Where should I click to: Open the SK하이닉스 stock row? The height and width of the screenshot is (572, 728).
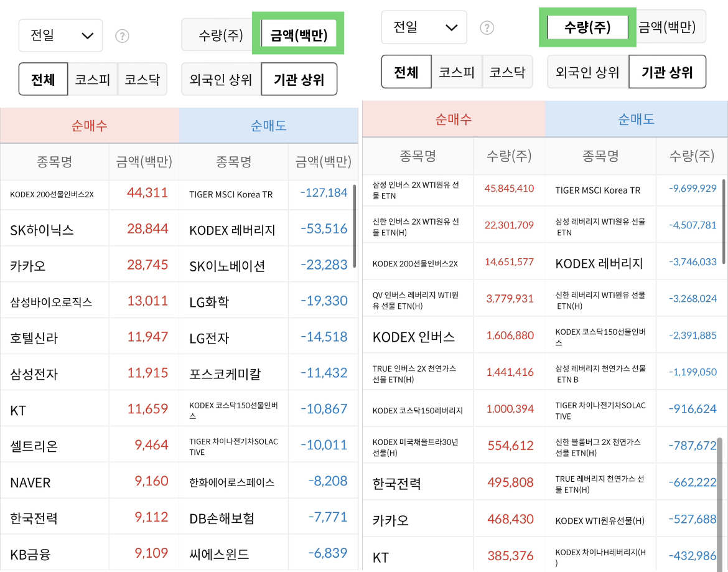[42, 230]
